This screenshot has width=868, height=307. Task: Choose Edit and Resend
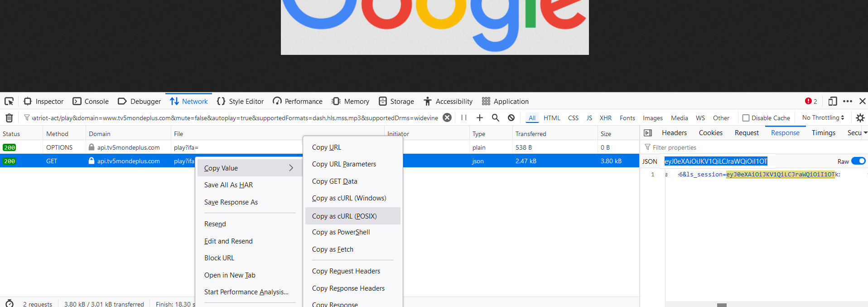(x=228, y=241)
